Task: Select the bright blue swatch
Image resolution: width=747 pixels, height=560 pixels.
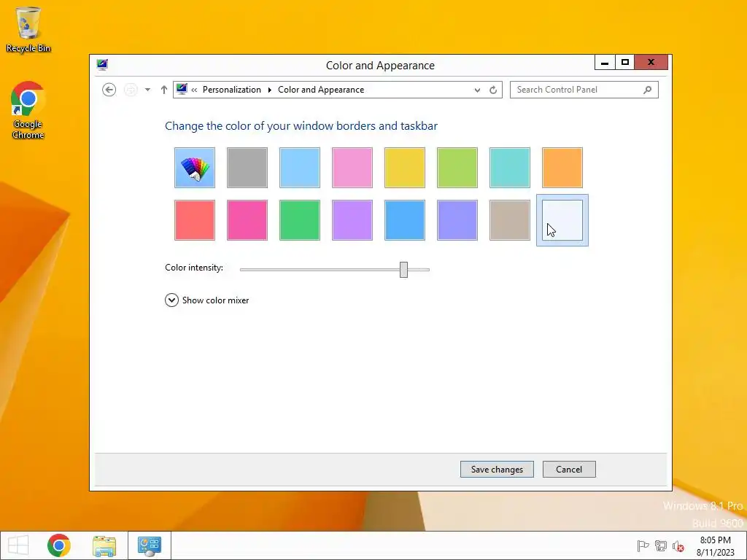Action: (x=404, y=220)
